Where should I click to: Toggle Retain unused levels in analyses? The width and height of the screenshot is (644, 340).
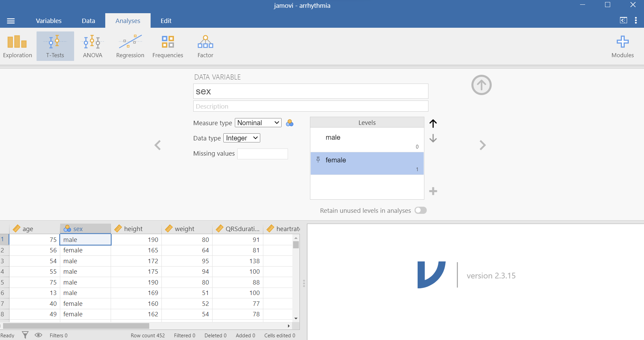point(421,210)
